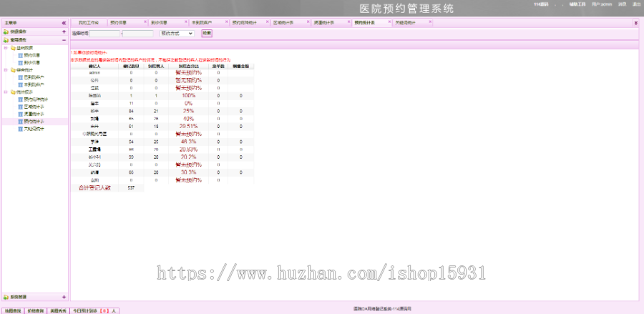Collapse the 基础数据 tree folder
This screenshot has height=314, width=644.
6,48
